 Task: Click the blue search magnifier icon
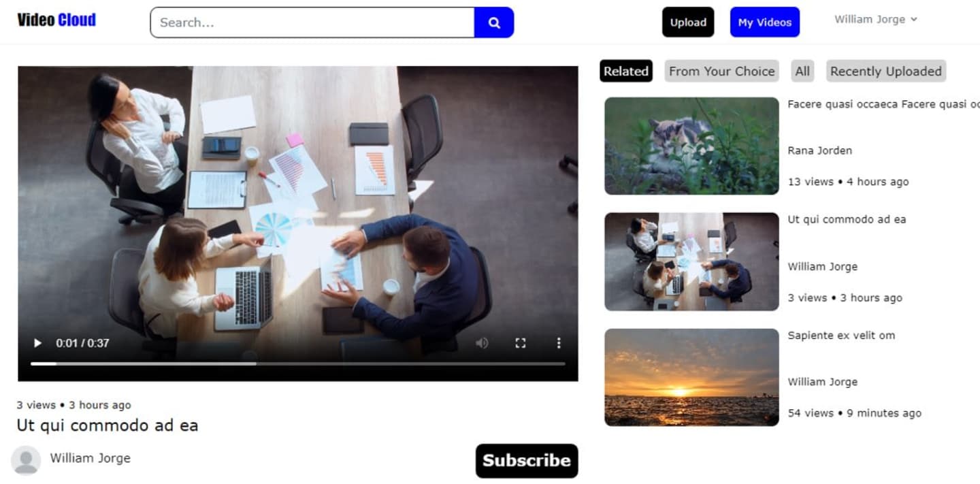[x=494, y=22]
